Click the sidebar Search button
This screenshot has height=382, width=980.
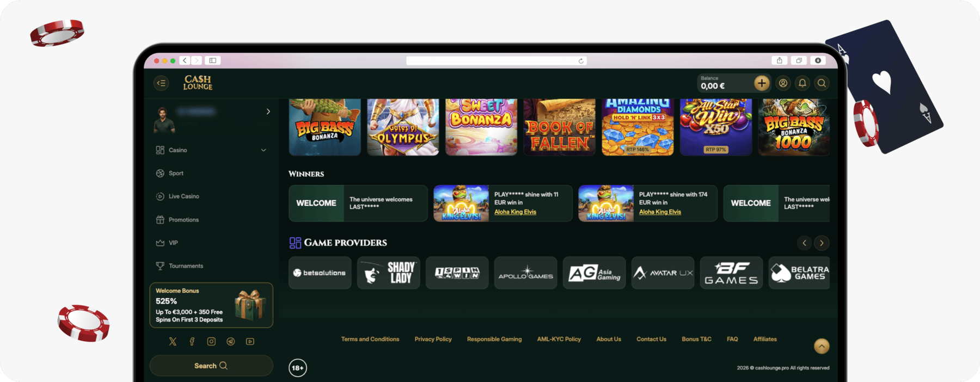click(211, 366)
